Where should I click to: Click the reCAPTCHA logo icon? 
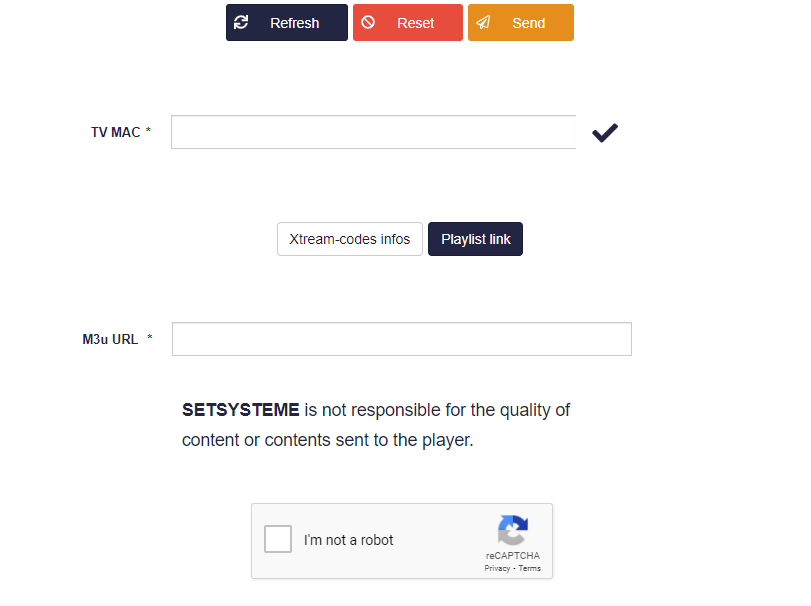tap(512, 531)
